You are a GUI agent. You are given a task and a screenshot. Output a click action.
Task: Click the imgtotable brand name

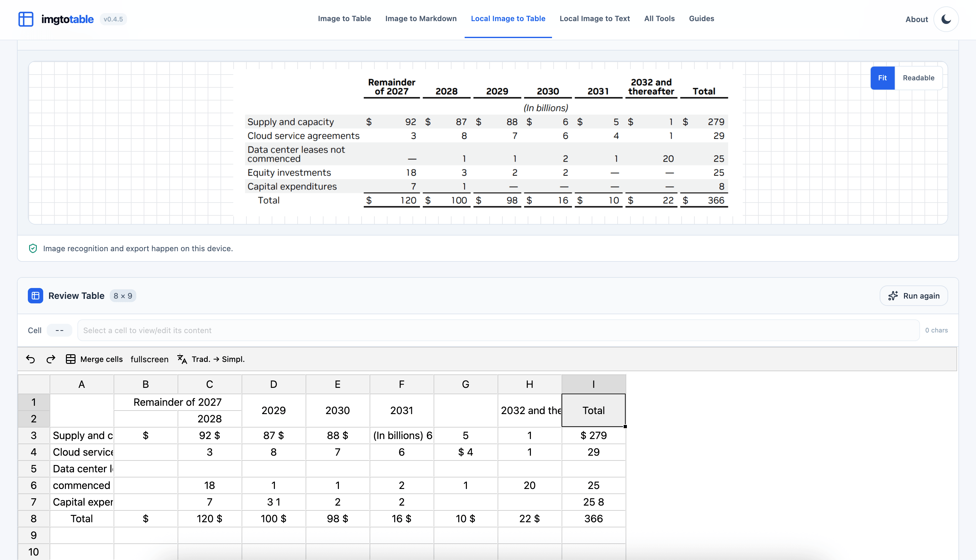[67, 19]
